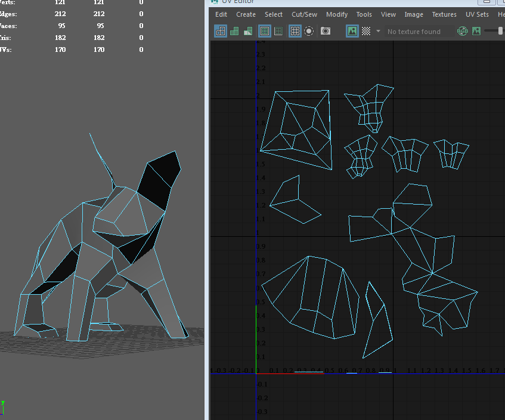505x420 pixels.
Task: Click the dashed circle isolate select icon
Action: point(309,31)
